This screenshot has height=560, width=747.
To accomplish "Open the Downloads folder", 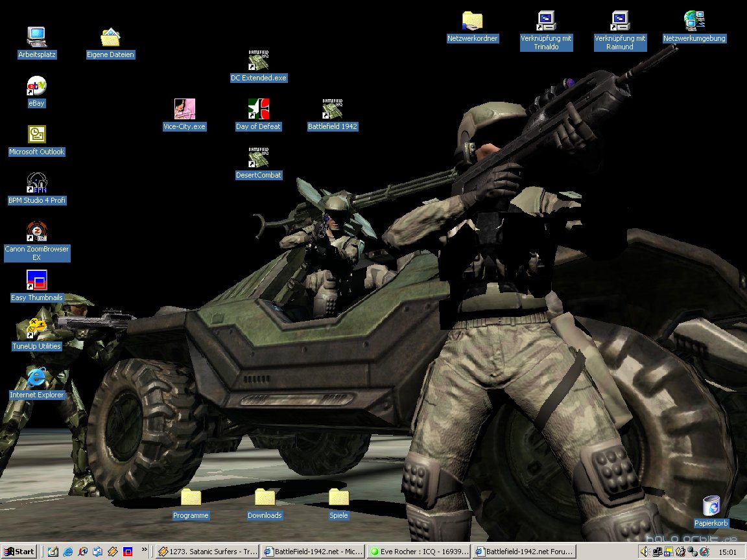I will pos(265,504).
